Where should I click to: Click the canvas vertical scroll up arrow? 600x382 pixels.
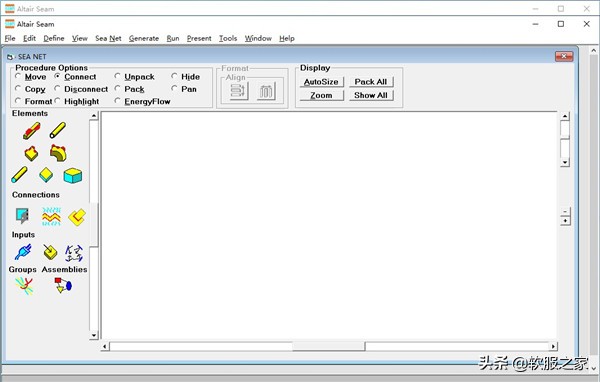click(565, 116)
